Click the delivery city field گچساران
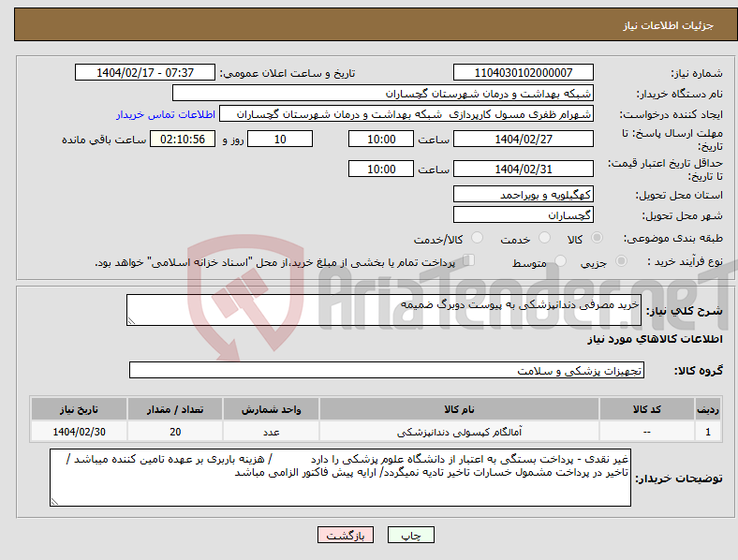738x560 pixels. tap(524, 215)
